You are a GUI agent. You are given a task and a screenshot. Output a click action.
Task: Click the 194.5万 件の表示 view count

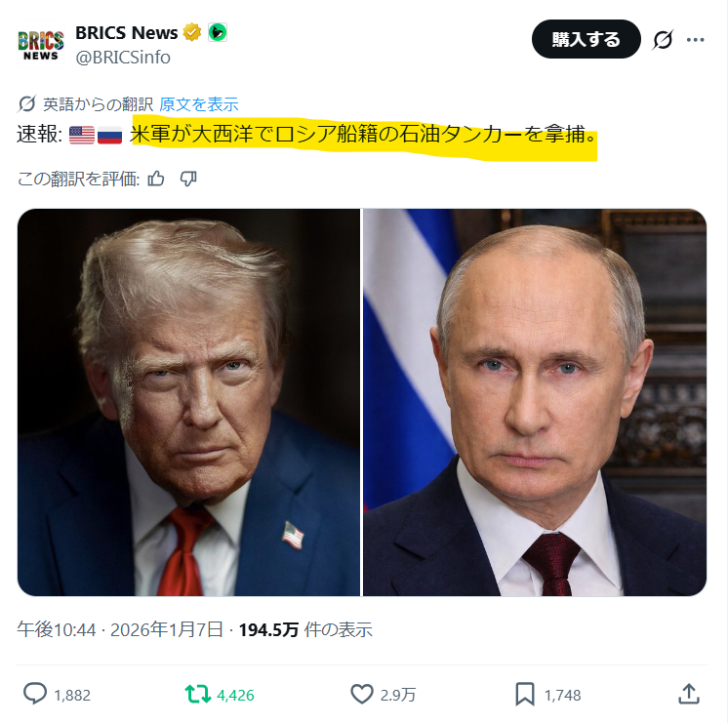(305, 629)
